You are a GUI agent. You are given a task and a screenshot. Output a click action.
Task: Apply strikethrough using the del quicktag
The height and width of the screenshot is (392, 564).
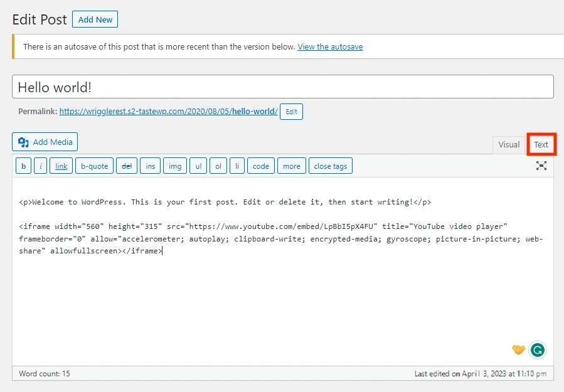[126, 166]
